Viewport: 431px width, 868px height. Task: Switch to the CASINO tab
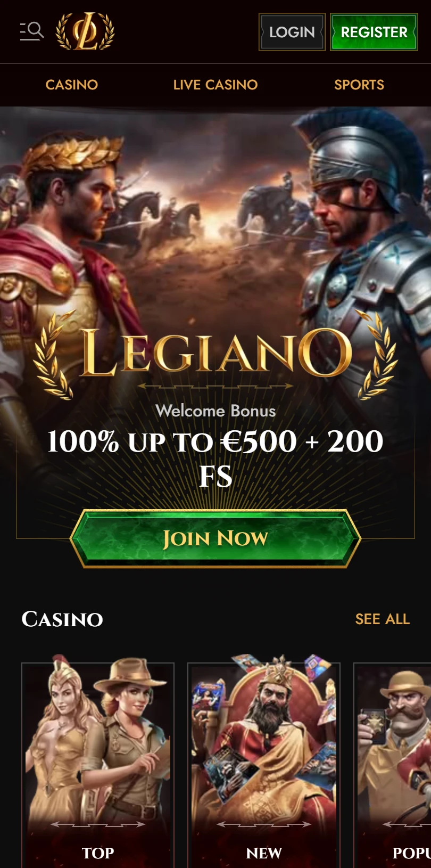(72, 85)
